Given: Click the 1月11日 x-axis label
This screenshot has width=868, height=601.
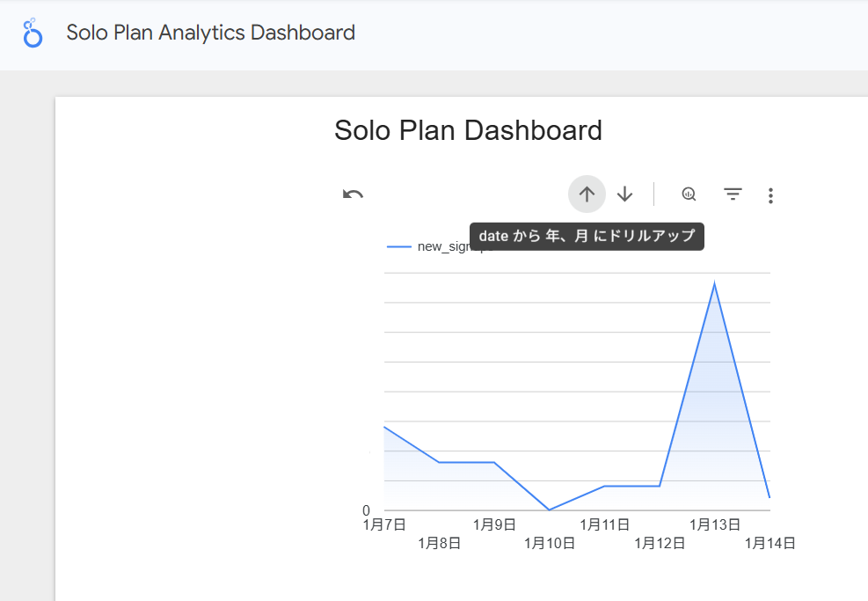Looking at the screenshot, I should pos(604,524).
